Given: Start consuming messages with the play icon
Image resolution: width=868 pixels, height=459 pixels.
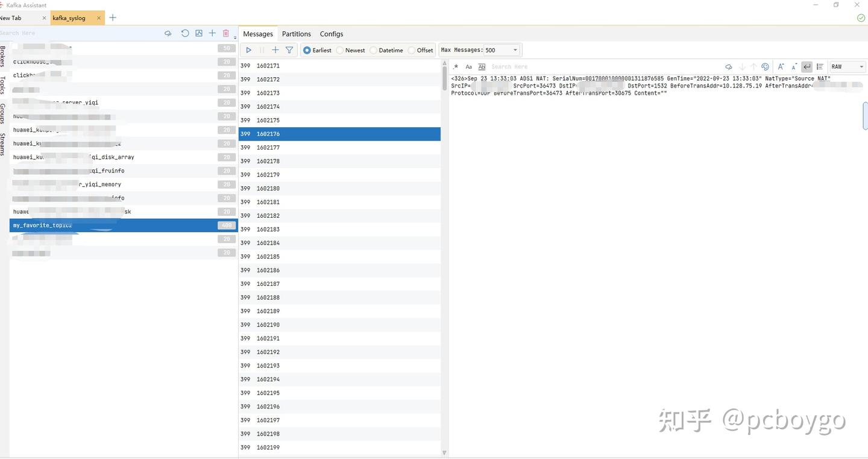Looking at the screenshot, I should [248, 49].
